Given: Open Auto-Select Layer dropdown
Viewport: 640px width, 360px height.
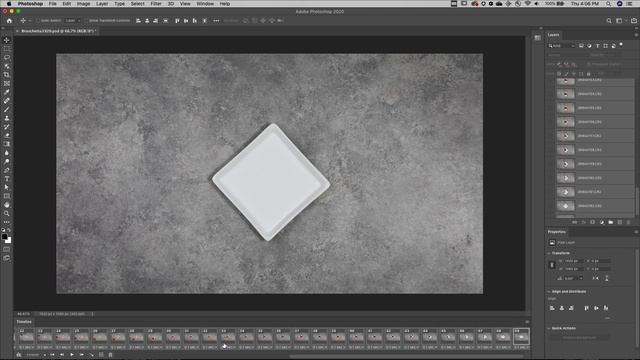Looking at the screenshot, I should (x=73, y=20).
